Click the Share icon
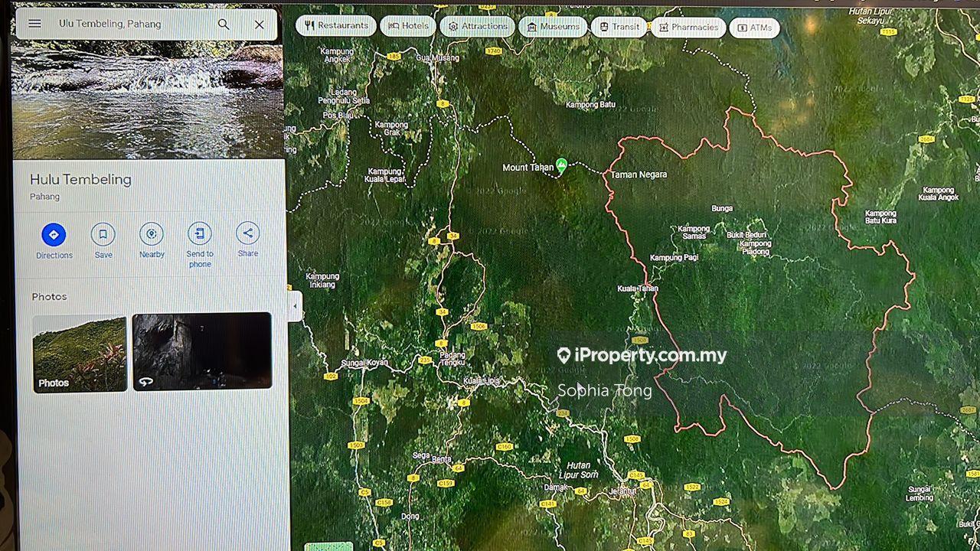 coord(247,233)
